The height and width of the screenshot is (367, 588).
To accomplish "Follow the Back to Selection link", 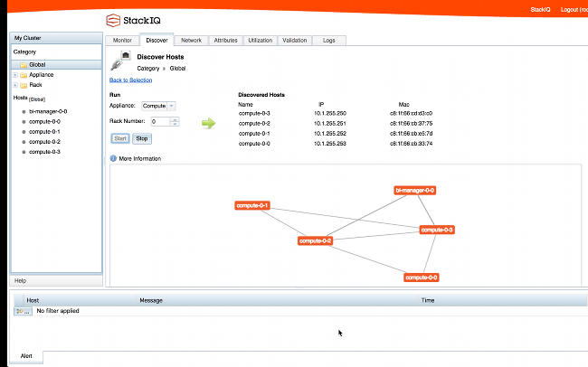I will click(x=130, y=80).
